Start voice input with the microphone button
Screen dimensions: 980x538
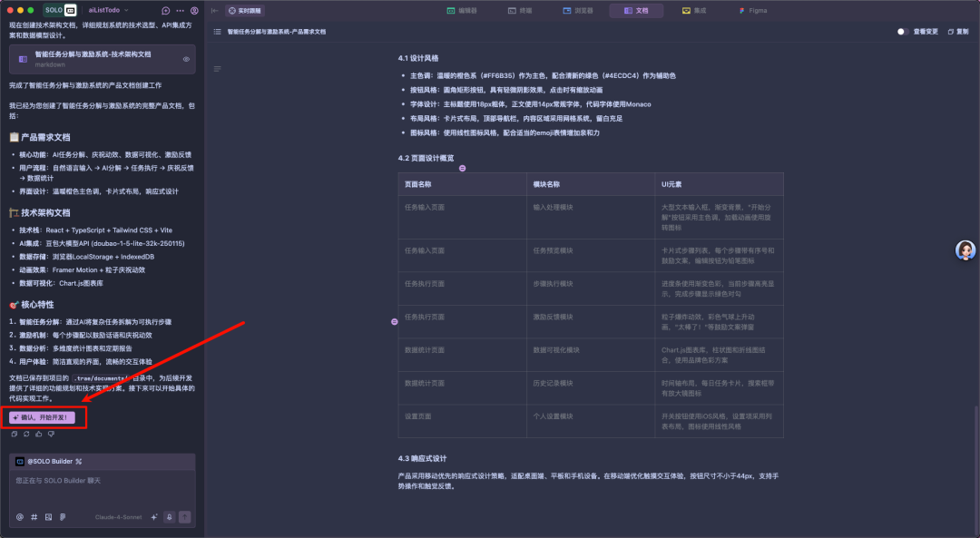click(169, 517)
